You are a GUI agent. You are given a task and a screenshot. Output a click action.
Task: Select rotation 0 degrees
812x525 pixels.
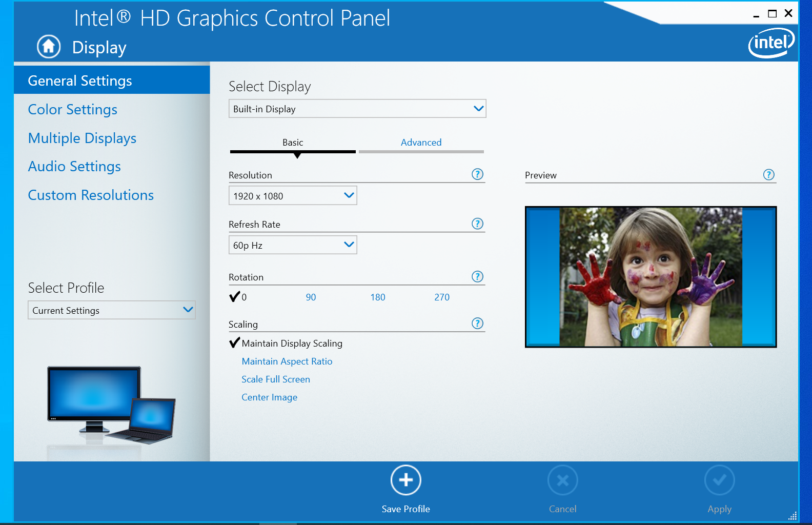tap(238, 297)
